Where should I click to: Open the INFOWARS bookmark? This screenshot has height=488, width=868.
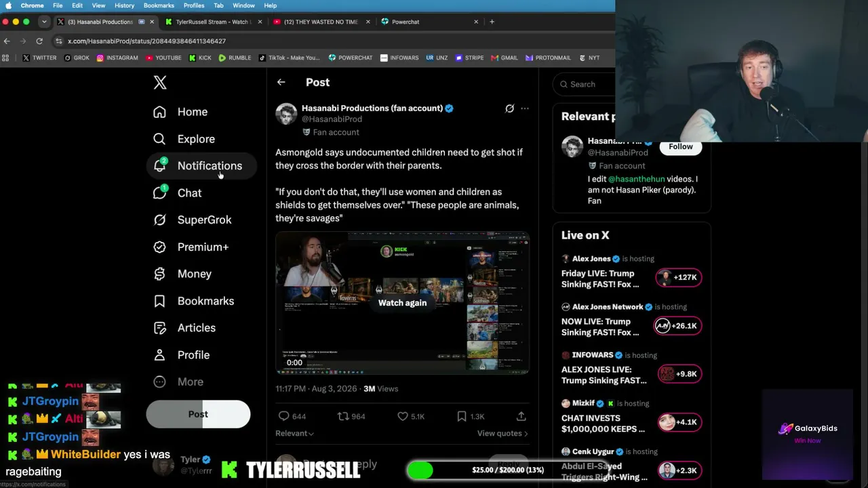399,58
